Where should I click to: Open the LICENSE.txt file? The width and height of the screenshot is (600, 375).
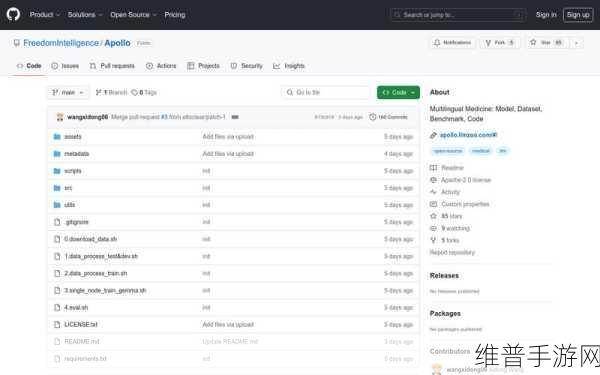click(81, 324)
